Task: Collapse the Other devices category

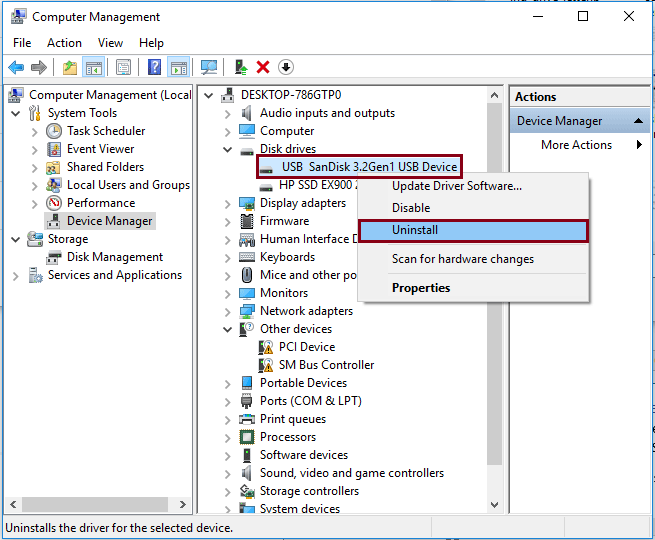Action: (228, 329)
